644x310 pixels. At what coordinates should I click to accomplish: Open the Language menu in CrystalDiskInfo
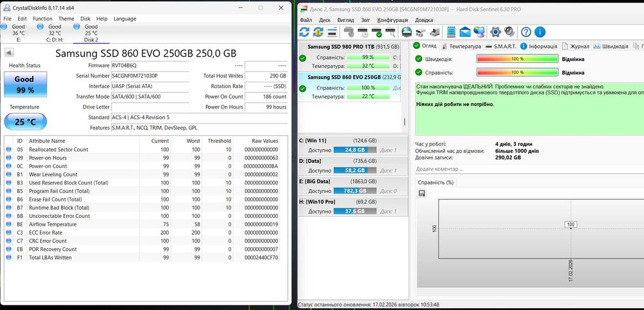pyautogui.click(x=125, y=19)
